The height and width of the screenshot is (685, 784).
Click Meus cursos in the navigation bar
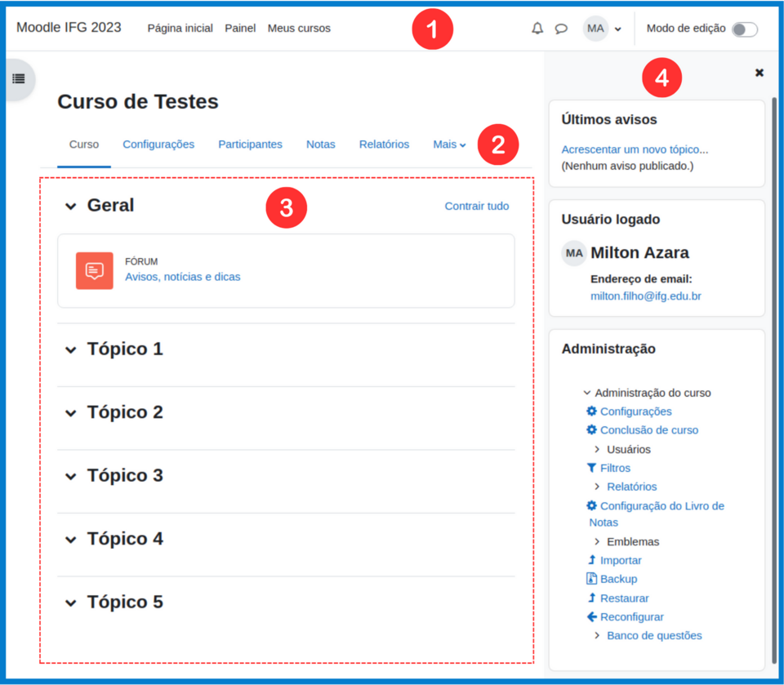pos(299,28)
